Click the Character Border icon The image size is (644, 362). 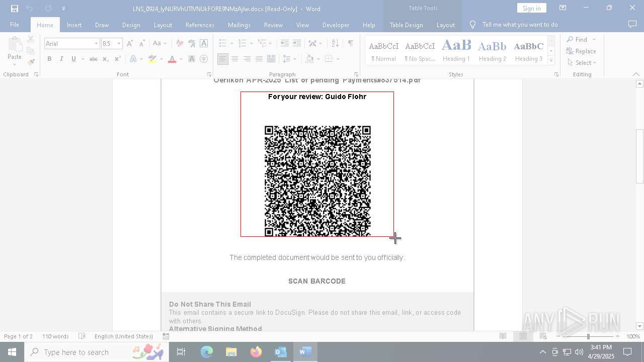[204, 44]
